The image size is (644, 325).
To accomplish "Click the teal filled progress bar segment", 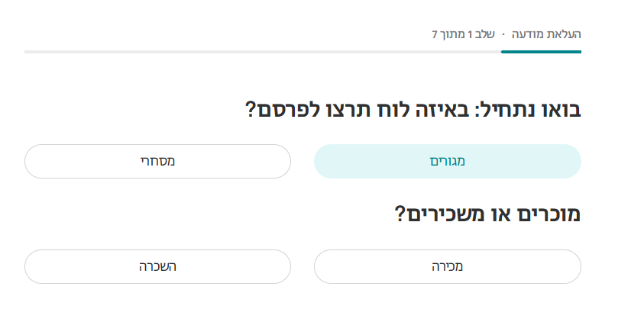I will 541,52.
